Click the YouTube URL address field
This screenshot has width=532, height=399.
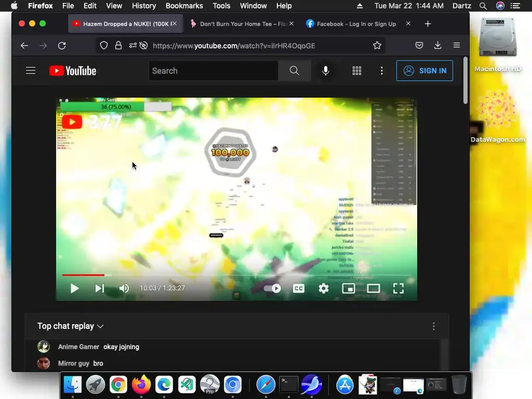click(x=234, y=46)
